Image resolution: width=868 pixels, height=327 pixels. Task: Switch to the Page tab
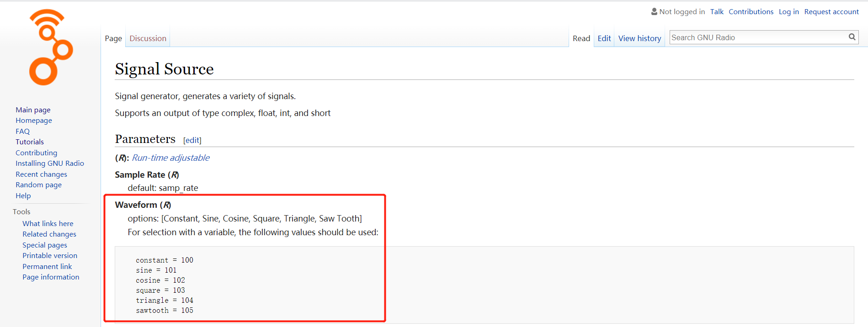coord(113,38)
